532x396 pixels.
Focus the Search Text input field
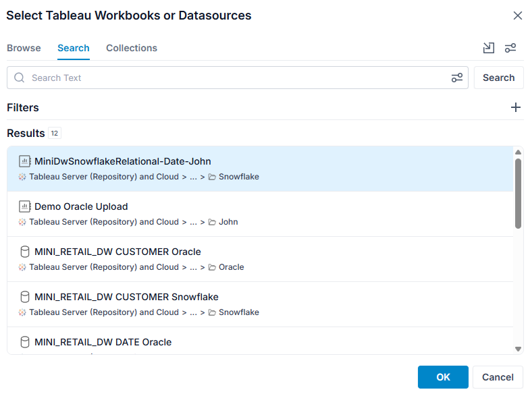238,78
